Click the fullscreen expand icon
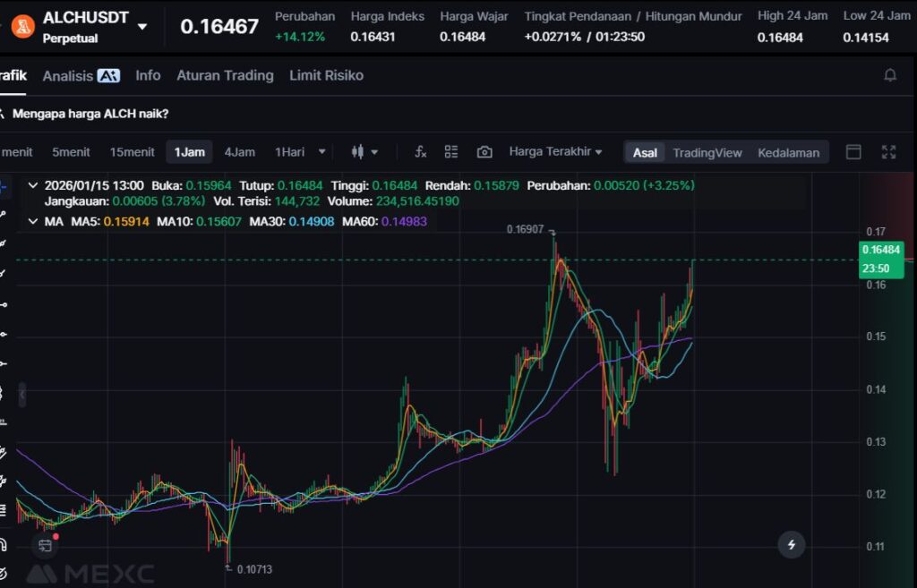This screenshot has height=588, width=917. pos(888,152)
